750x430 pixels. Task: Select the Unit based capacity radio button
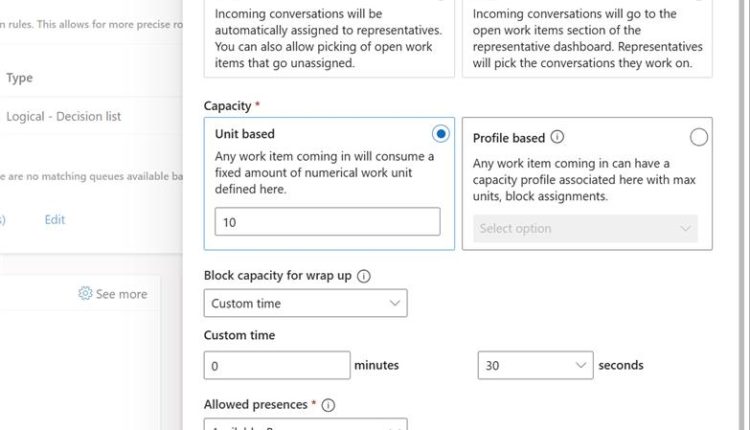pyautogui.click(x=441, y=134)
